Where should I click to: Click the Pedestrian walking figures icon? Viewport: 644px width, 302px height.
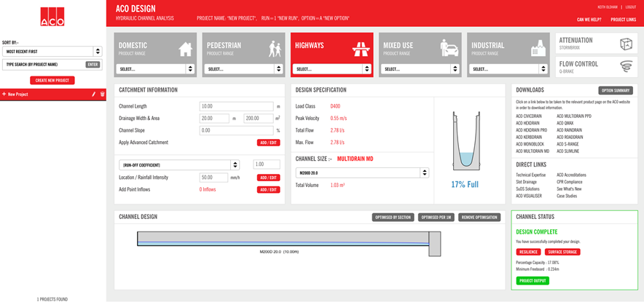[x=274, y=48]
